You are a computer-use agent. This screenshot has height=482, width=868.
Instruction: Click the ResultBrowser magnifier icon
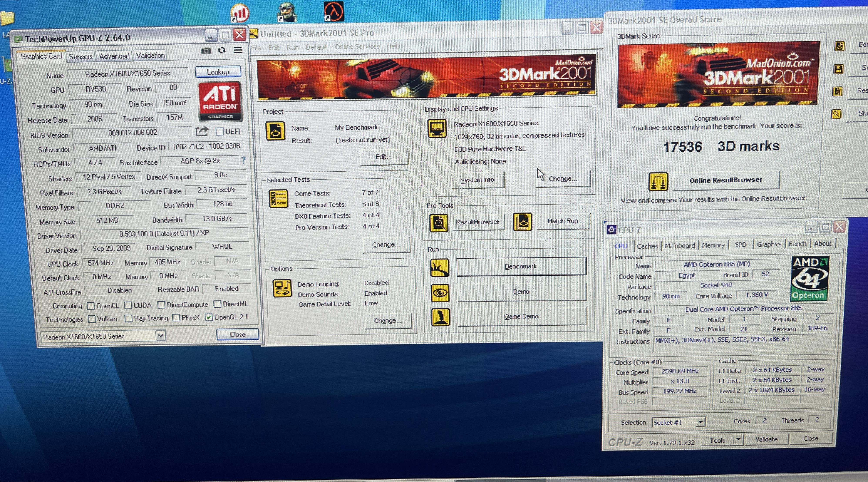(439, 223)
